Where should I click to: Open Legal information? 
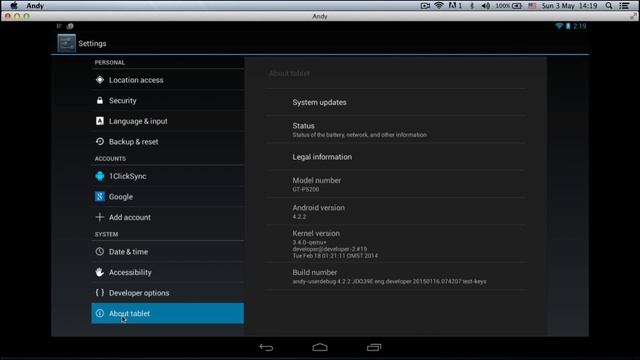(396, 157)
